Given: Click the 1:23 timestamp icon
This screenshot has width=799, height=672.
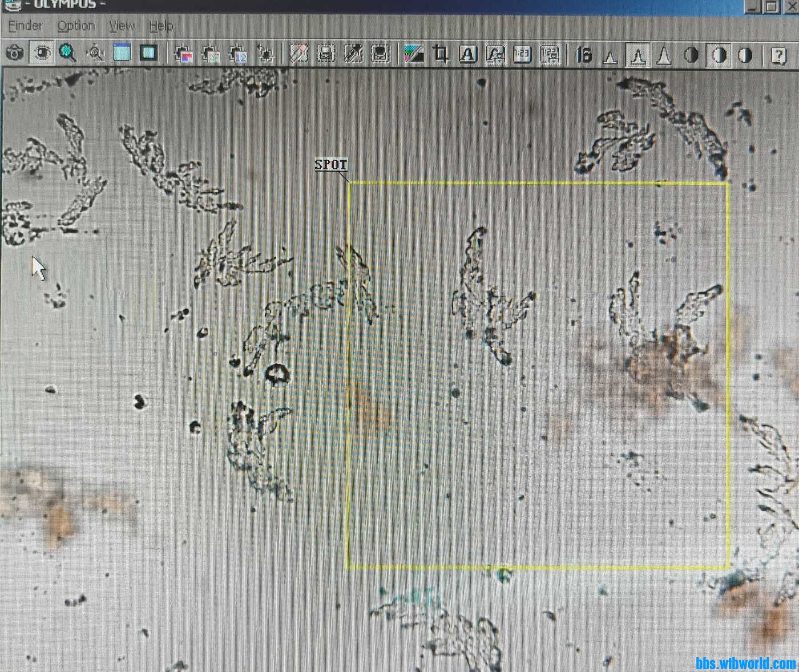Looking at the screenshot, I should point(522,55).
